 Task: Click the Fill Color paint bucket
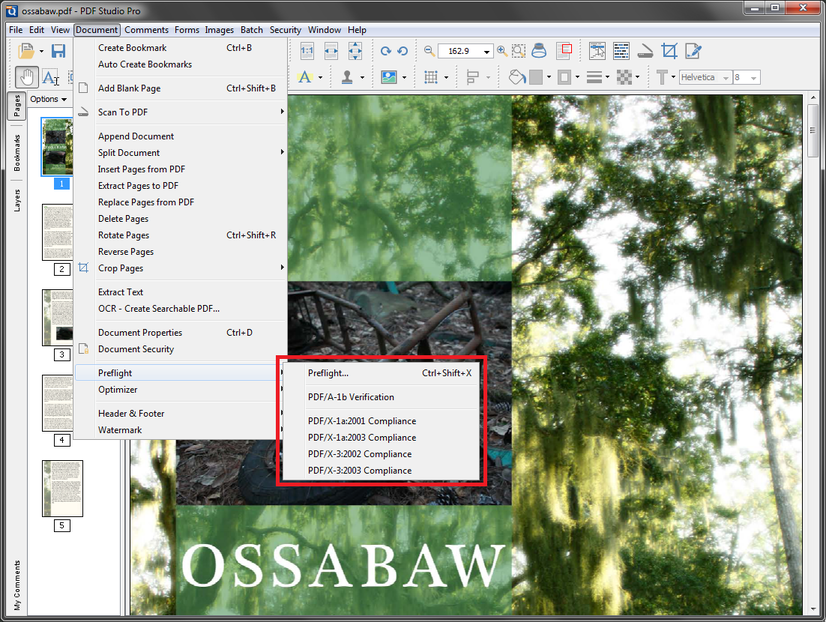[x=517, y=77]
